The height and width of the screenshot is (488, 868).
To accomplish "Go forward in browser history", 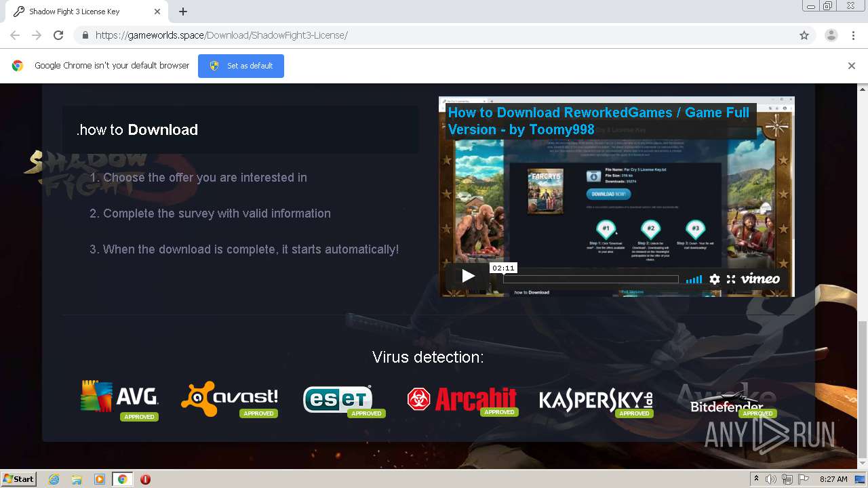I will click(37, 35).
